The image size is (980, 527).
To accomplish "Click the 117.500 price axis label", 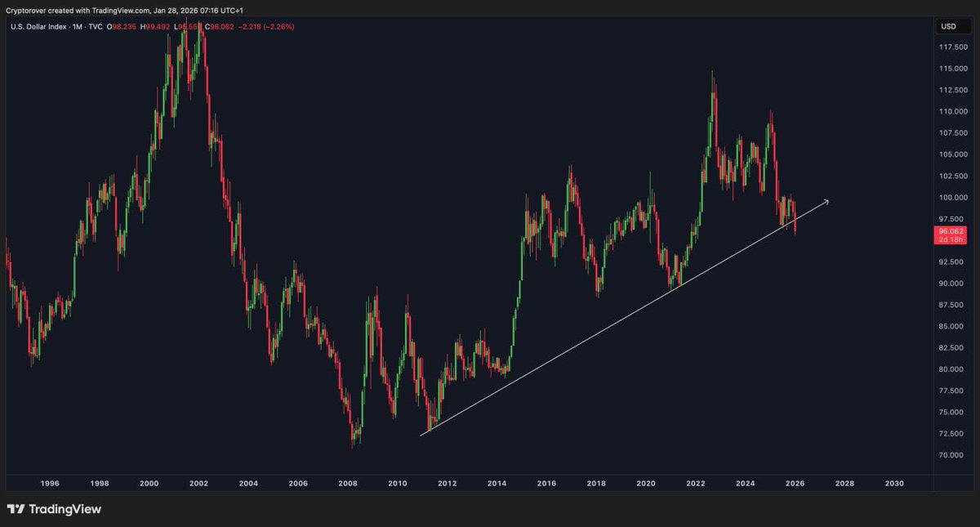I will click(x=954, y=47).
